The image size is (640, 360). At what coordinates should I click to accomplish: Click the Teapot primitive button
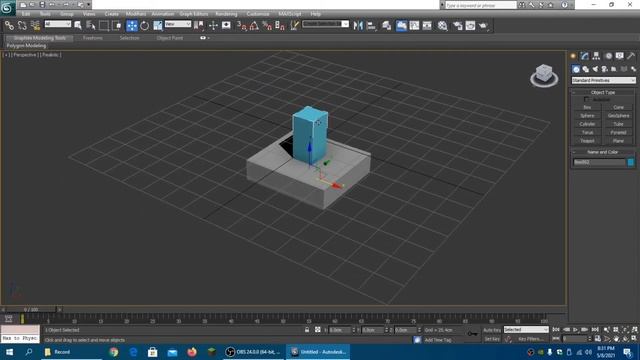[587, 141]
